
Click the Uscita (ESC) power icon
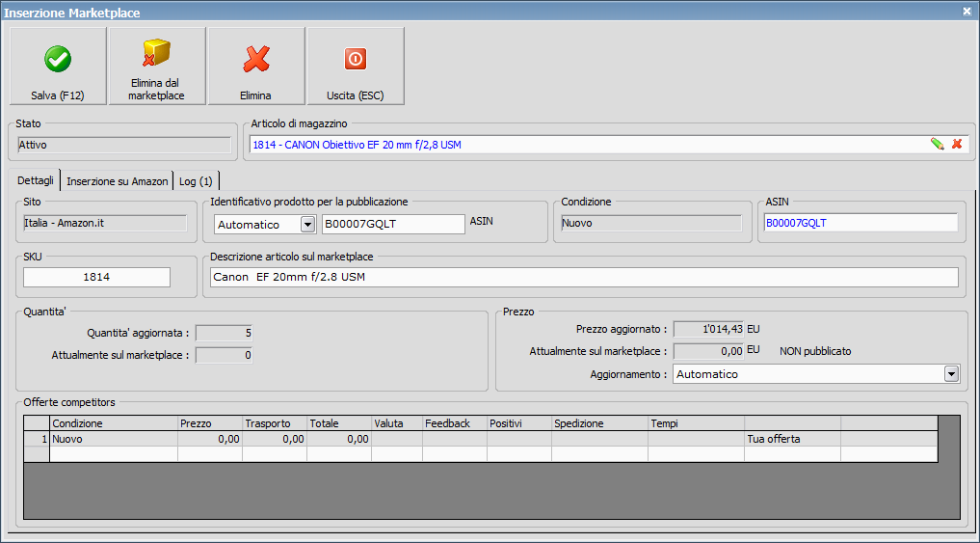point(356,60)
